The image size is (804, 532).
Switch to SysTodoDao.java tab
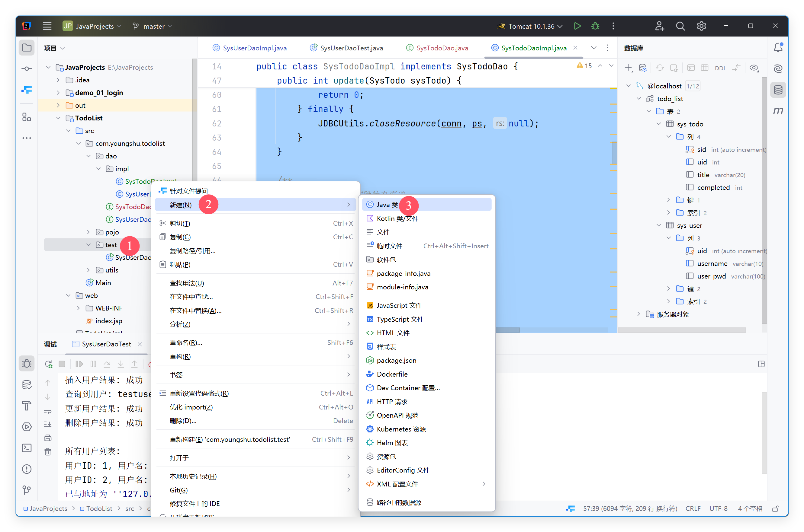(x=437, y=48)
